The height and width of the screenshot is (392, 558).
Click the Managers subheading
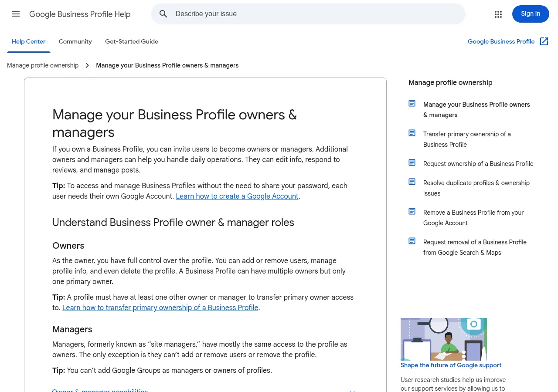[x=72, y=329]
